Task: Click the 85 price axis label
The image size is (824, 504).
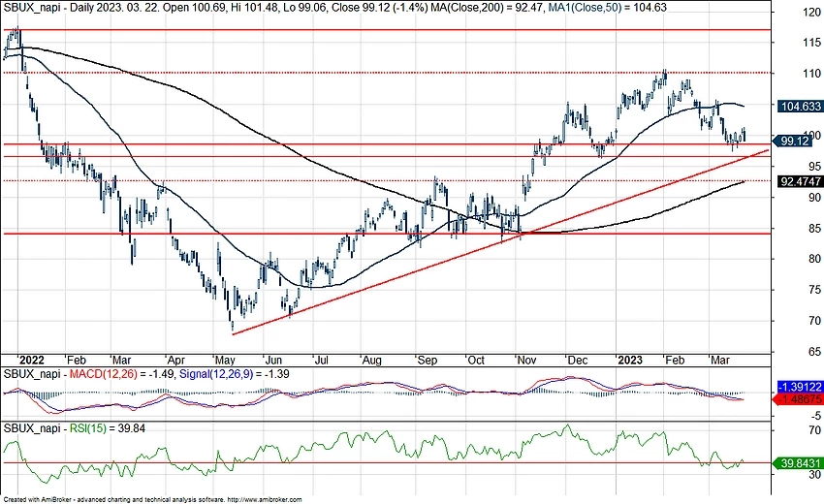Action: [814, 229]
